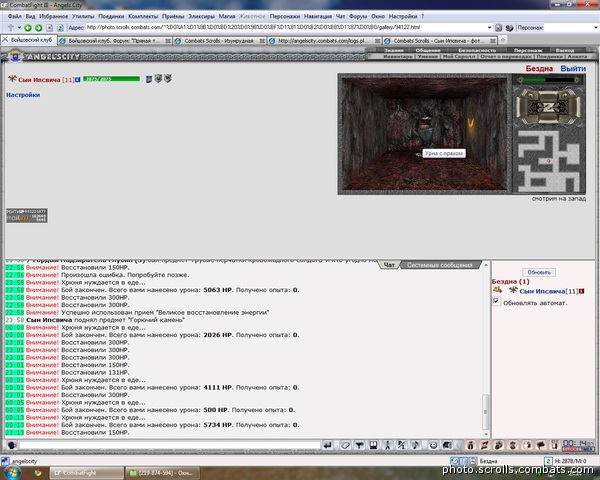
Task: Click the chat line with '5063 HP'
Action: pyautogui.click(x=152, y=290)
